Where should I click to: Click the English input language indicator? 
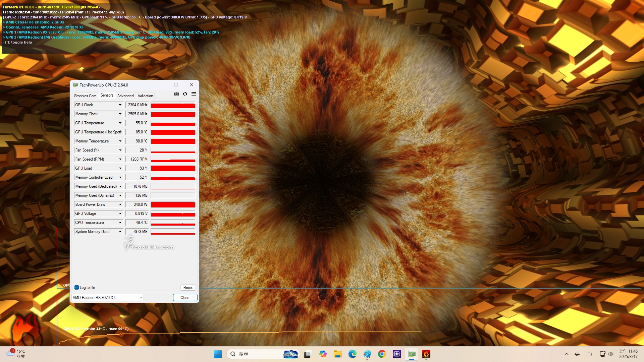coord(577,354)
